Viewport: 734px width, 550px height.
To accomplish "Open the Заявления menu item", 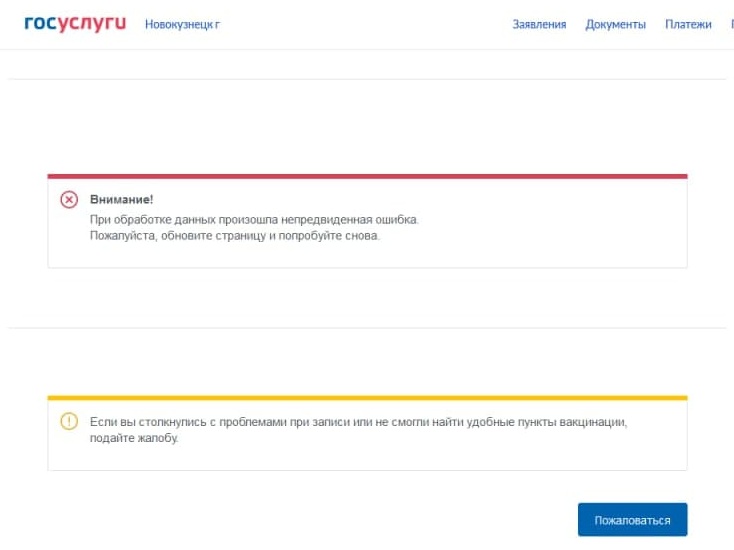I will pos(539,24).
